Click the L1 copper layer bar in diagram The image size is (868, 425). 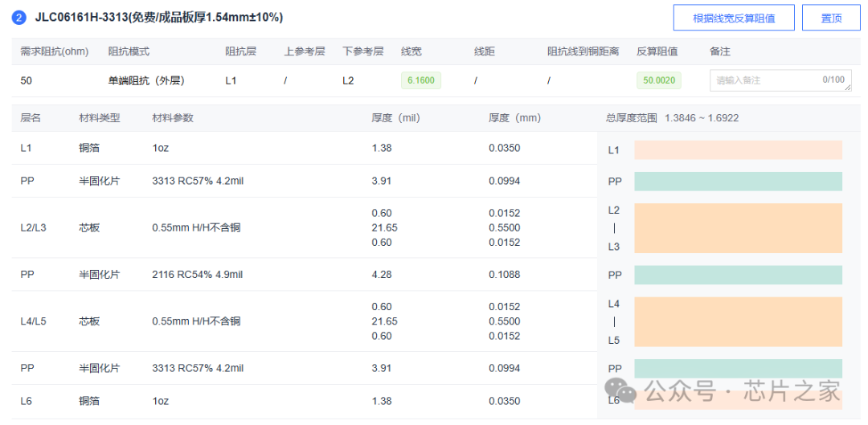click(x=739, y=150)
